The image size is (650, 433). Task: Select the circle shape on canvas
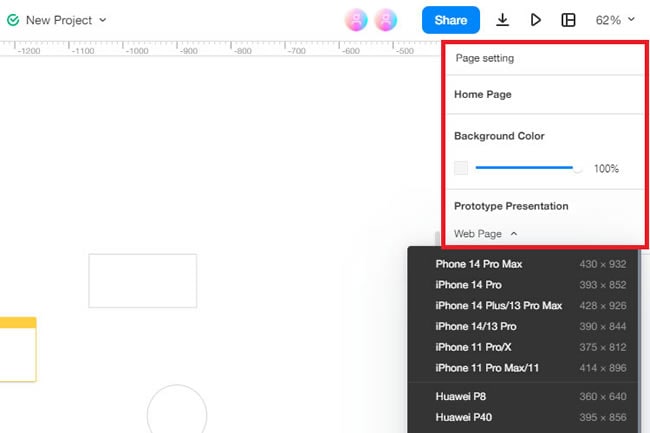point(177,409)
